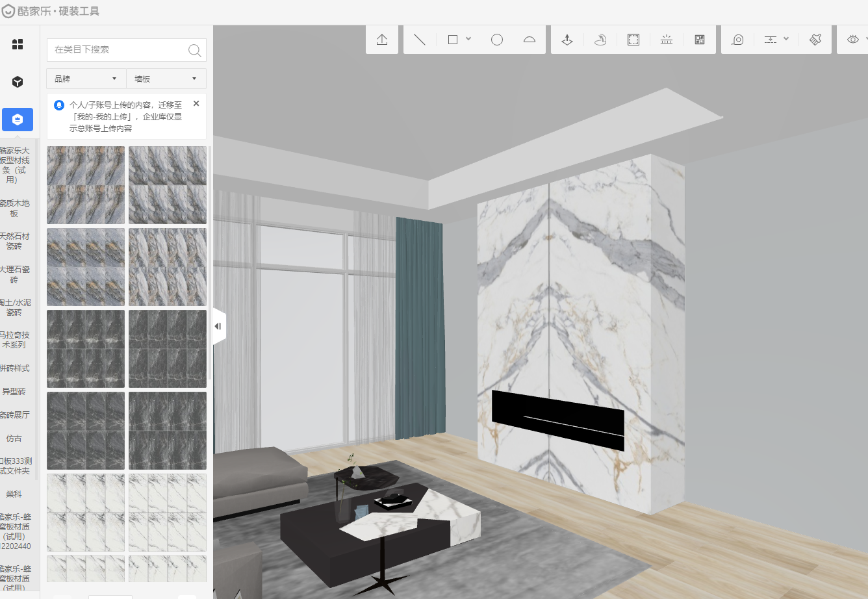
Task: Select the material brush tool
Action: tap(815, 40)
